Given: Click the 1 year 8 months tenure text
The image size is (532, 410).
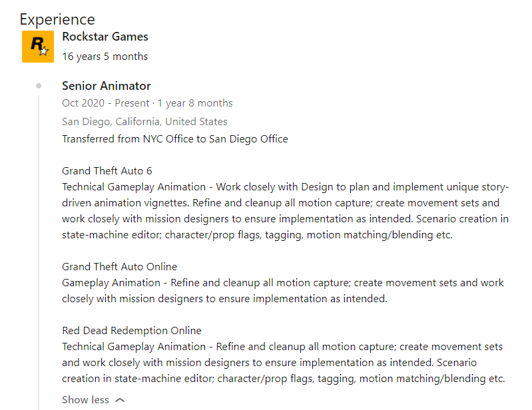Looking at the screenshot, I should (x=195, y=103).
